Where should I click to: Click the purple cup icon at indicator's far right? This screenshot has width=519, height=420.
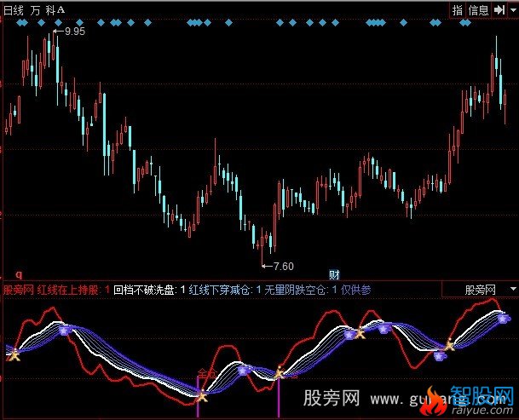(x=504, y=319)
